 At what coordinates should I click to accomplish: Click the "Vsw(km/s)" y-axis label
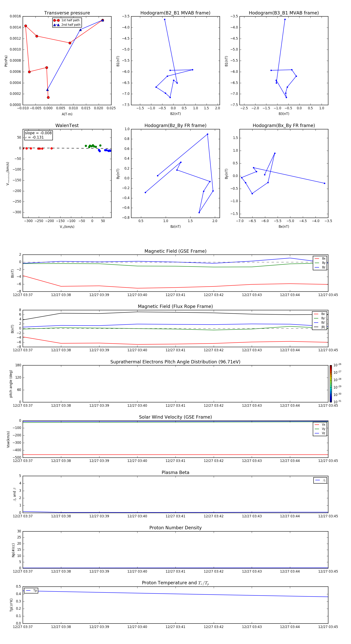pyautogui.click(x=8, y=439)
